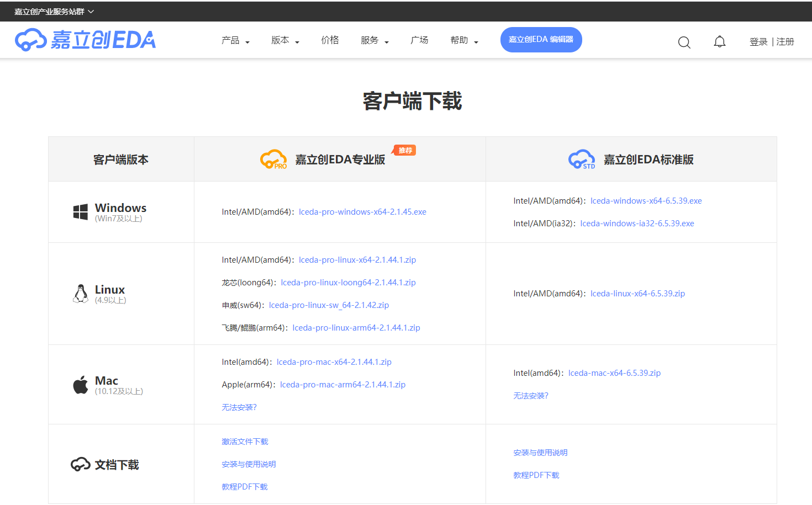Click the (10.12及以上) note
Image resolution: width=812 pixels, height=505 pixels.
(119, 391)
